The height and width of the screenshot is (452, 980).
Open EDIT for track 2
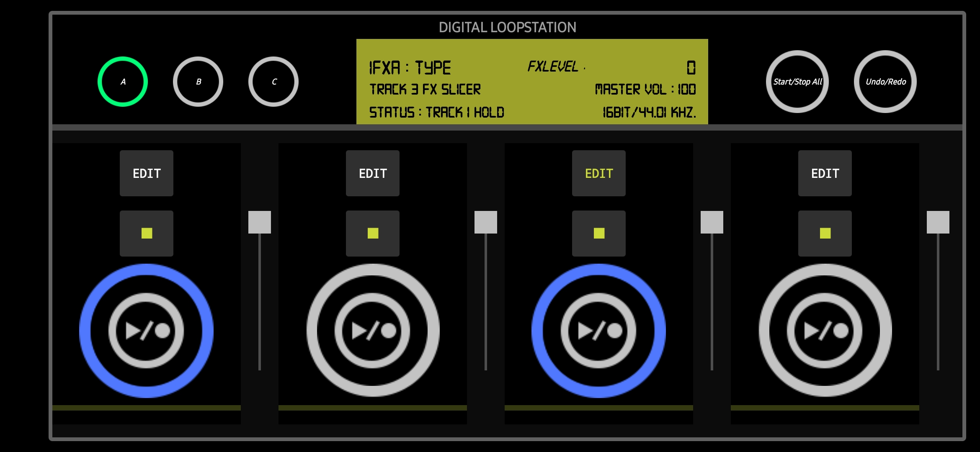point(373,173)
